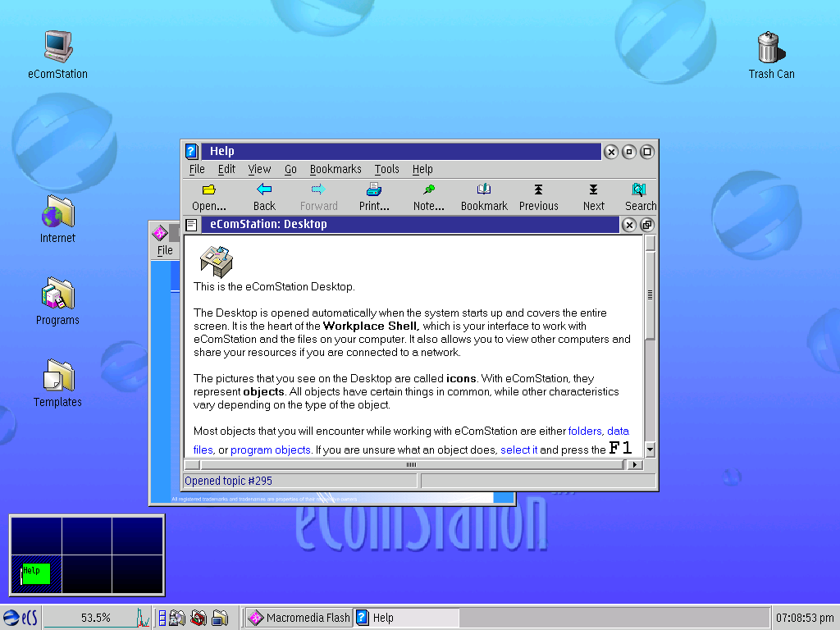Click the vertical scrollbar thumb in the topic
The height and width of the screenshot is (630, 840).
[650, 295]
